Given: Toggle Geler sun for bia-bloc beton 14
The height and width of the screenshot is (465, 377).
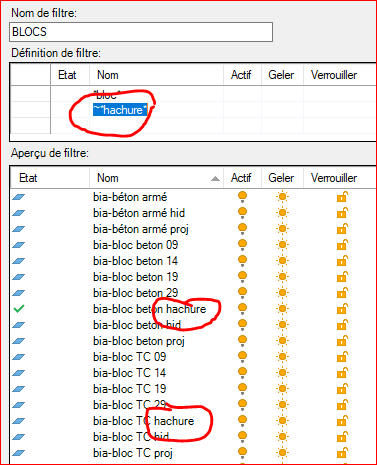Looking at the screenshot, I should 282,261.
